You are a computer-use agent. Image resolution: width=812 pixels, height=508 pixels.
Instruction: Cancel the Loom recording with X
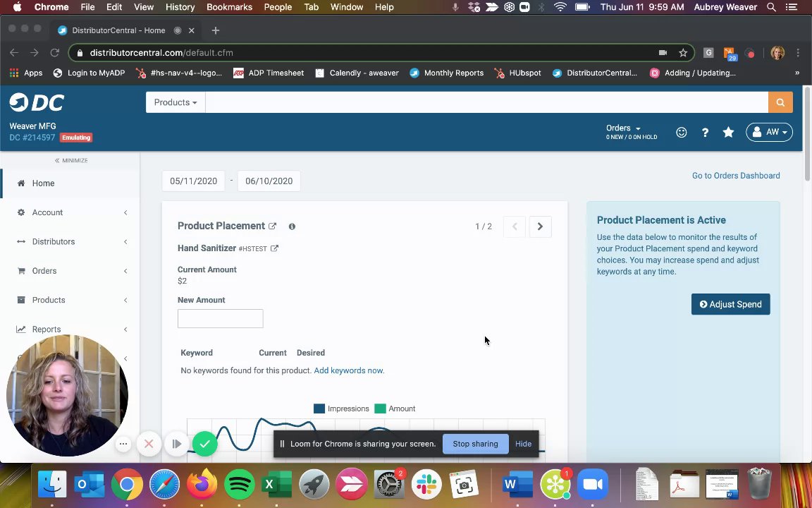click(149, 444)
